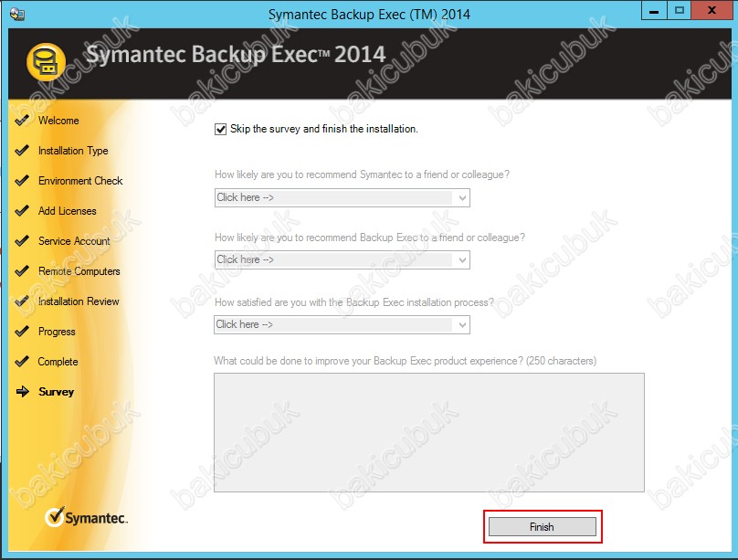The image size is (738, 560).
Task: Select the Installation Review step
Action: (79, 301)
